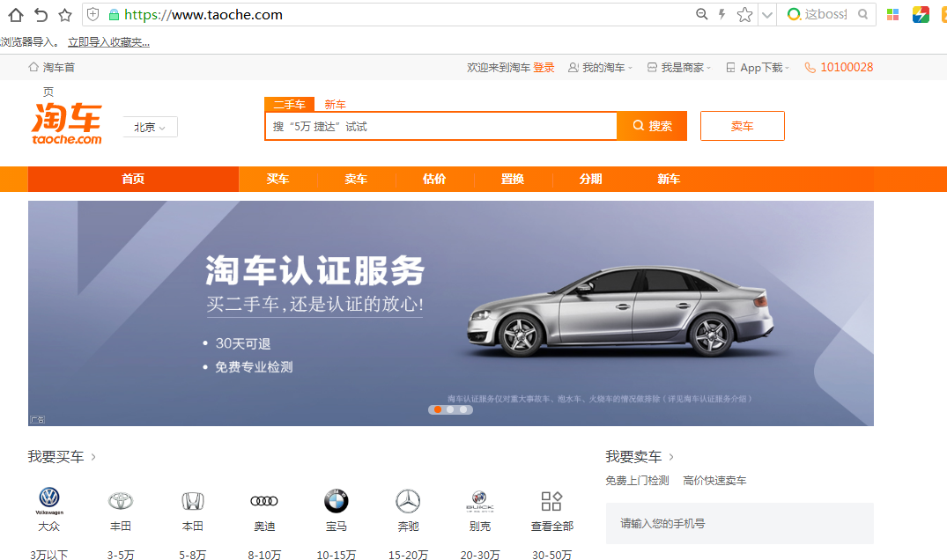Filter by price 8-10万
The height and width of the screenshot is (560, 947).
(264, 554)
